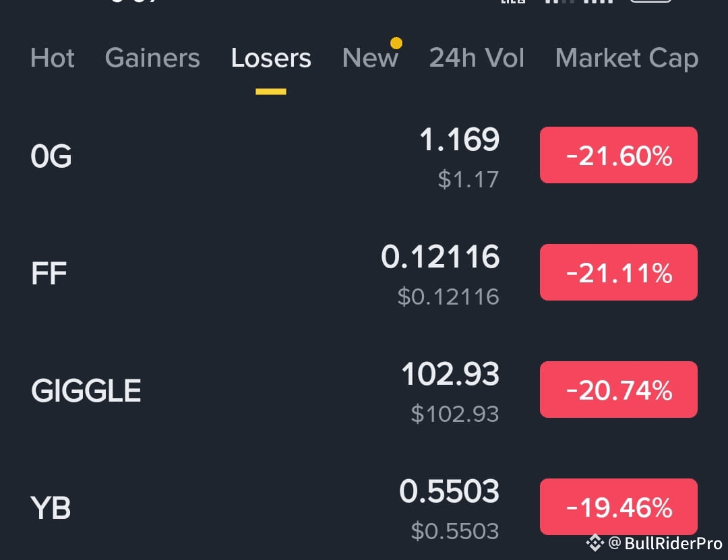Image resolution: width=728 pixels, height=560 pixels.
Task: Open the FF coin details
Action: pyautogui.click(x=48, y=272)
